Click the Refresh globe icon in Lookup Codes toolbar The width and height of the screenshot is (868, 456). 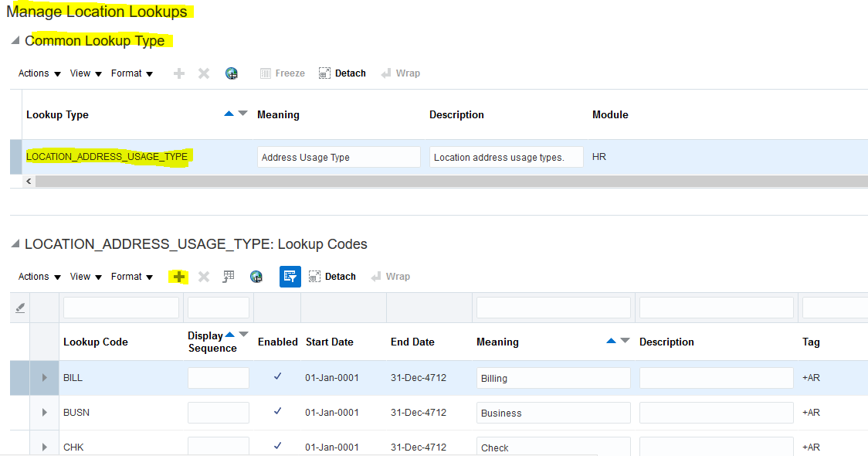(x=256, y=276)
